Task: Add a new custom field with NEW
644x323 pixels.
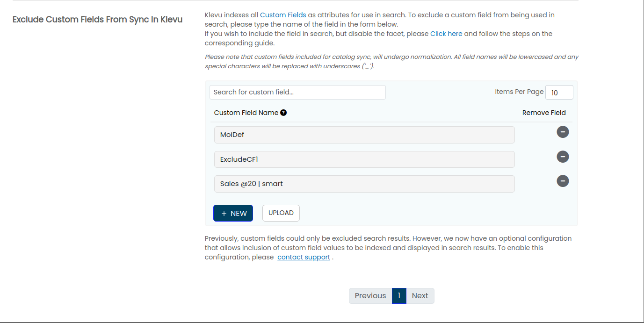Action: pos(233,213)
